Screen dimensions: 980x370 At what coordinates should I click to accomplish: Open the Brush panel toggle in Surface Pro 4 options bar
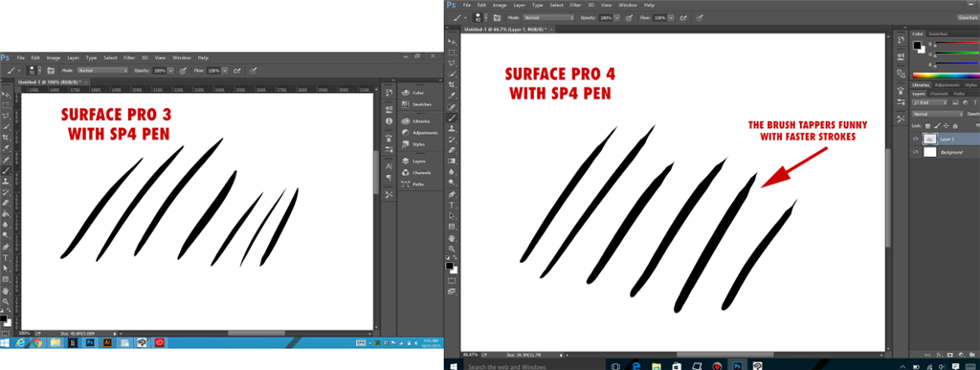pos(497,18)
